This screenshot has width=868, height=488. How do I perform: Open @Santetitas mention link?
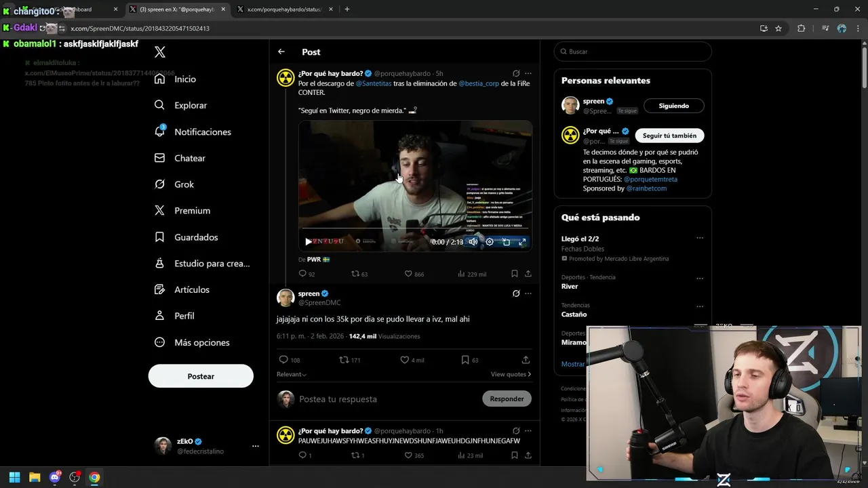click(374, 83)
